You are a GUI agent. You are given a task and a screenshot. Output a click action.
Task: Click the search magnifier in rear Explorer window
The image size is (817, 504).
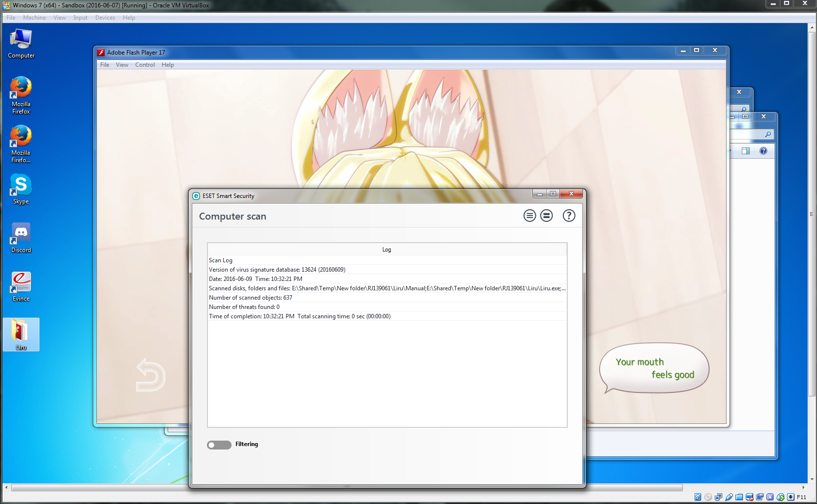click(x=744, y=109)
